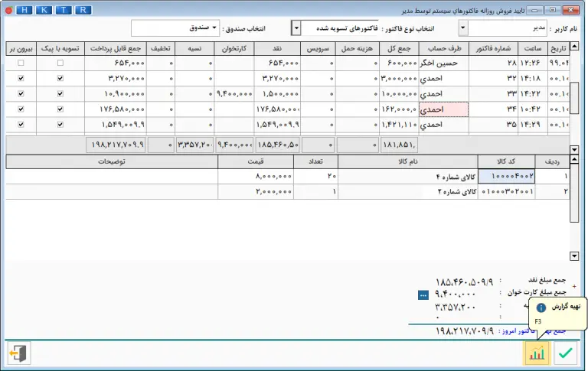Image resolution: width=588 pixels, height=371 pixels.
Task: Open the انتخاب نوع فاکتور dropdown
Action: [297, 28]
